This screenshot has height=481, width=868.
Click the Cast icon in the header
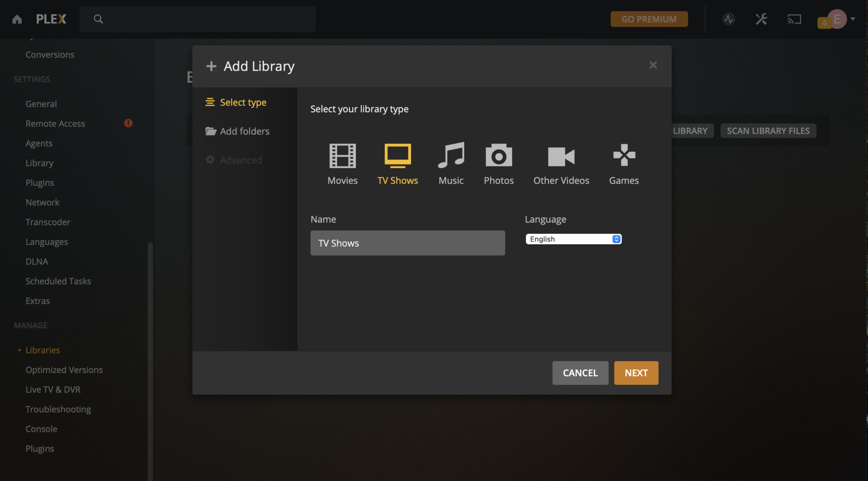click(x=794, y=19)
